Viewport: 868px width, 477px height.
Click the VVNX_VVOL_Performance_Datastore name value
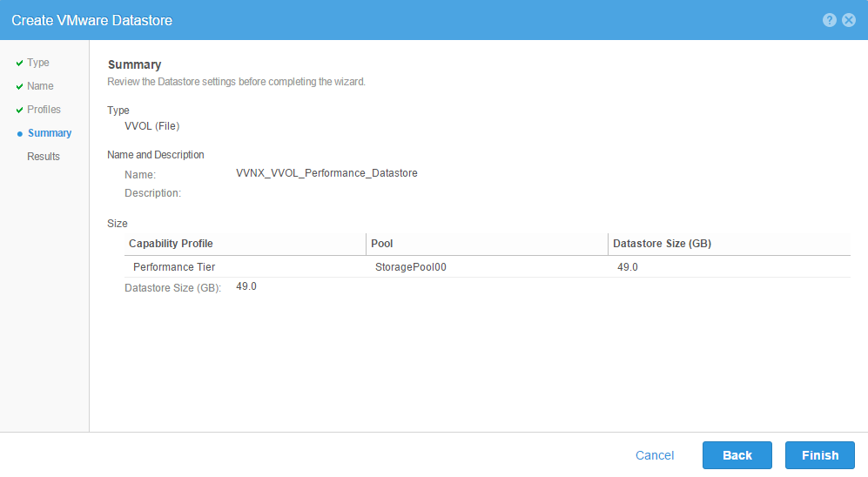pyautogui.click(x=326, y=173)
